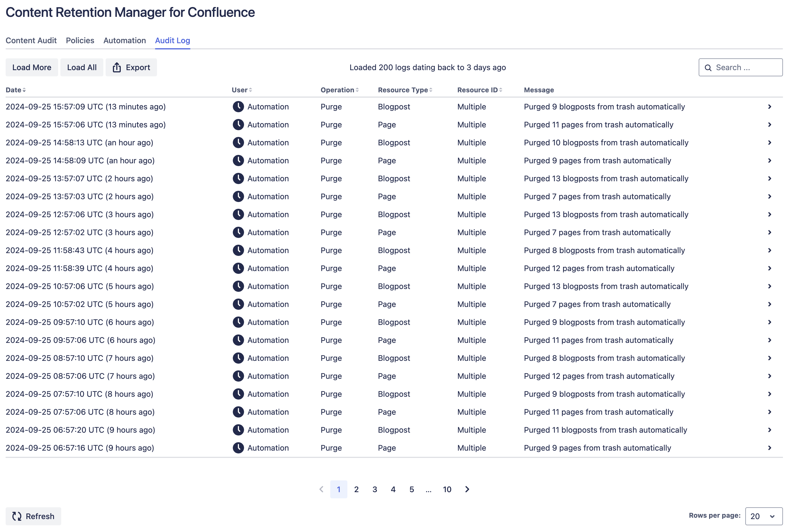The height and width of the screenshot is (532, 788).
Task: Switch to the Policies tab
Action: (80, 41)
